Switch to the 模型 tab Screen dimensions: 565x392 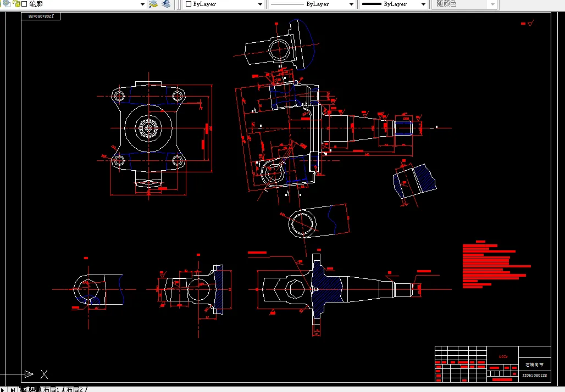coord(30,389)
